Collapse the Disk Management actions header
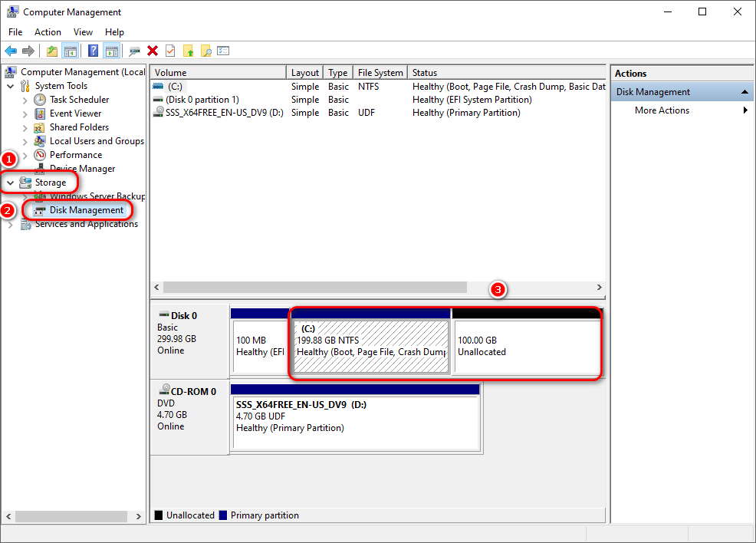The width and height of the screenshot is (756, 543). click(x=743, y=92)
